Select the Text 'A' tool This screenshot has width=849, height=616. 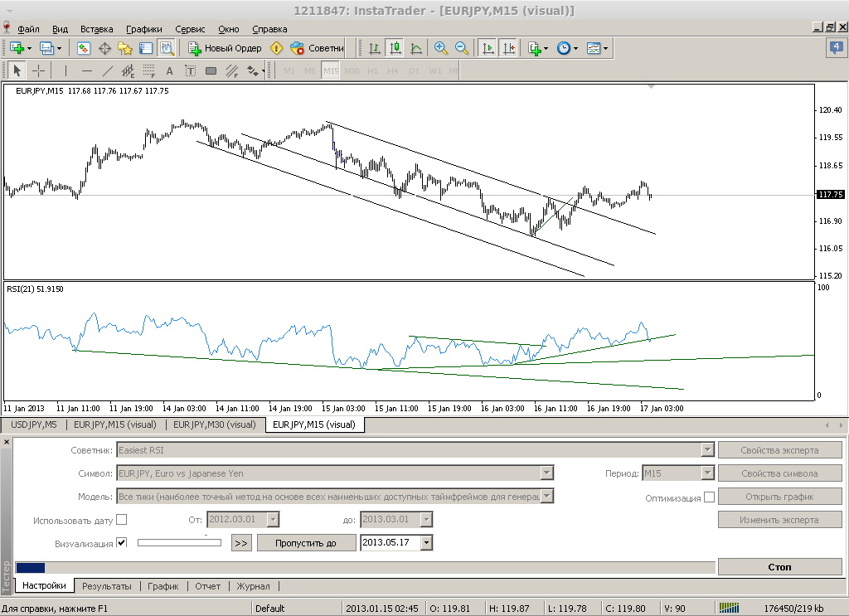[x=169, y=70]
